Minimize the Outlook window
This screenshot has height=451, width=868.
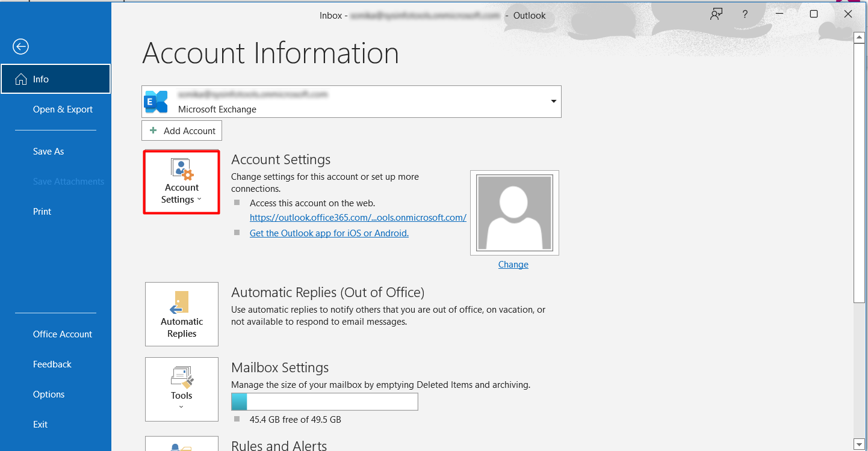tap(781, 14)
